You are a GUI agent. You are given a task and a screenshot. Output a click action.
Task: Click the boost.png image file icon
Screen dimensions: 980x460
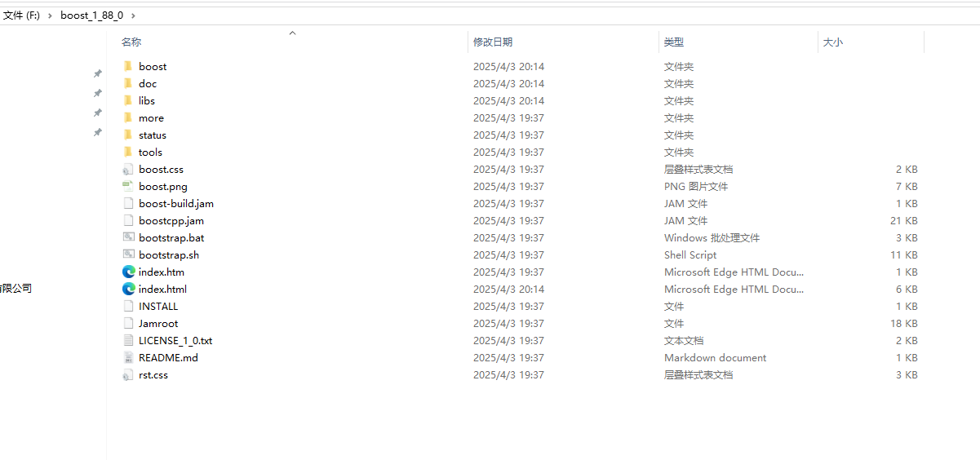coord(128,187)
